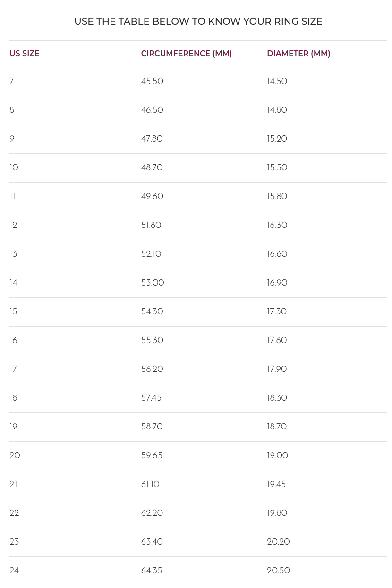This screenshot has height=588, width=392.
Task: Select circumference value 59.65
Action: tap(152, 456)
